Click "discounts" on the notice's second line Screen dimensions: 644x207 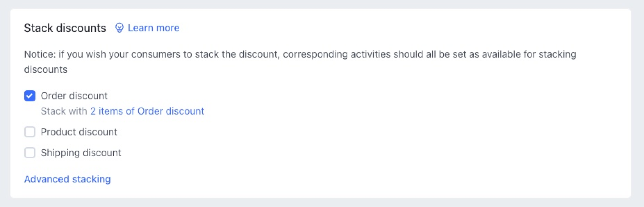pos(45,70)
